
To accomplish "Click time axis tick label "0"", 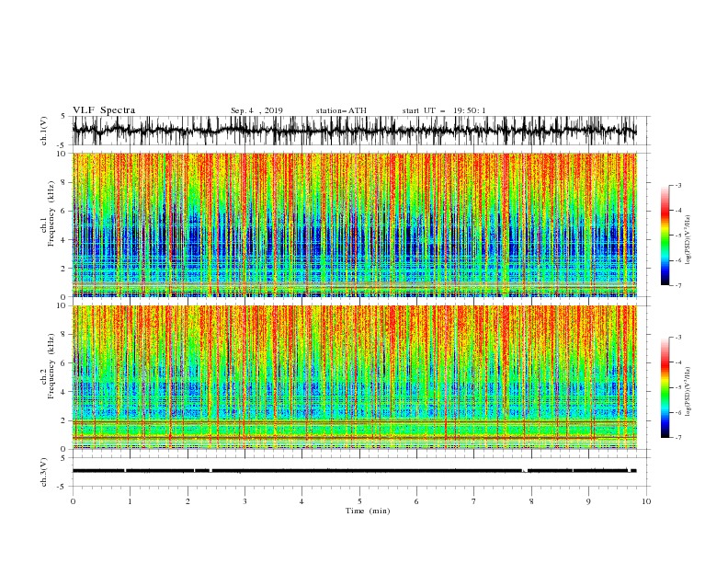I will tap(73, 501).
